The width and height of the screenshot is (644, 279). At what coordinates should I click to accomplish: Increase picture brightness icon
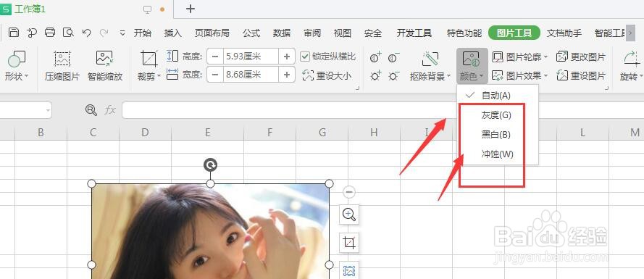(375, 76)
